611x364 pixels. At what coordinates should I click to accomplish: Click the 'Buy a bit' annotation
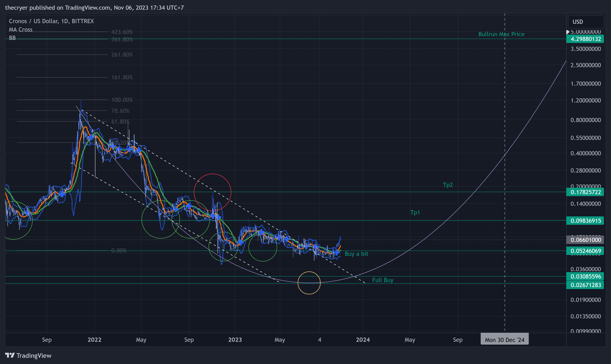click(x=356, y=254)
